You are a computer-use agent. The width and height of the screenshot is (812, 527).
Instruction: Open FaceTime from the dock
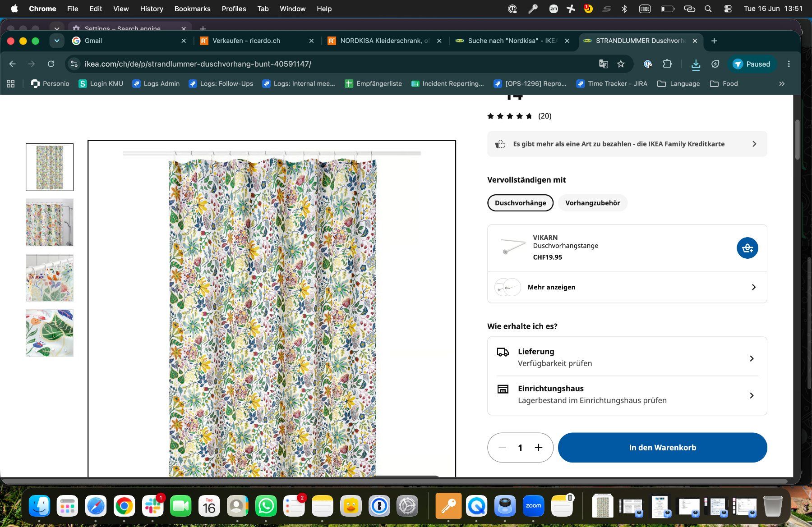click(181, 506)
